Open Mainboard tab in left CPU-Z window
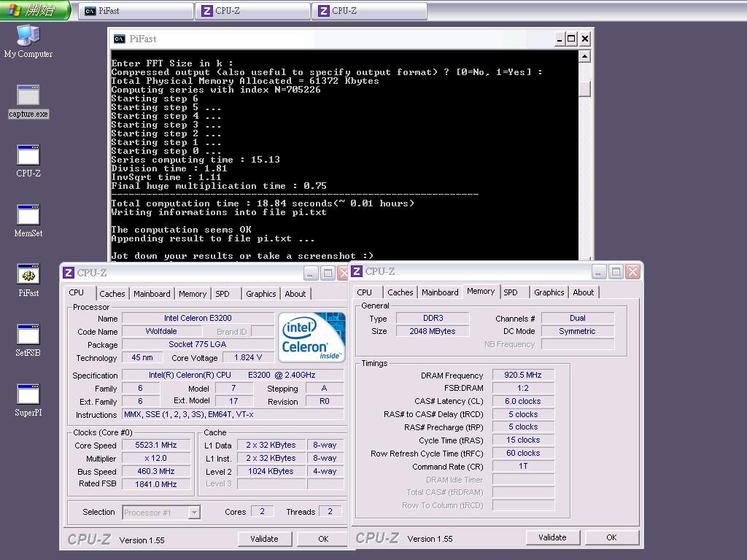747x560 pixels. click(x=152, y=294)
